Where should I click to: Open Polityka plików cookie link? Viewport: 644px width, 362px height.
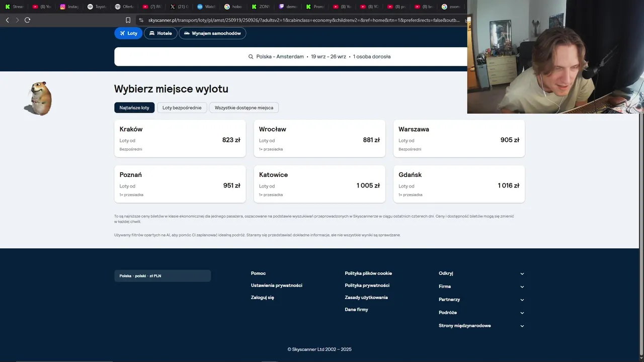pyautogui.click(x=368, y=274)
